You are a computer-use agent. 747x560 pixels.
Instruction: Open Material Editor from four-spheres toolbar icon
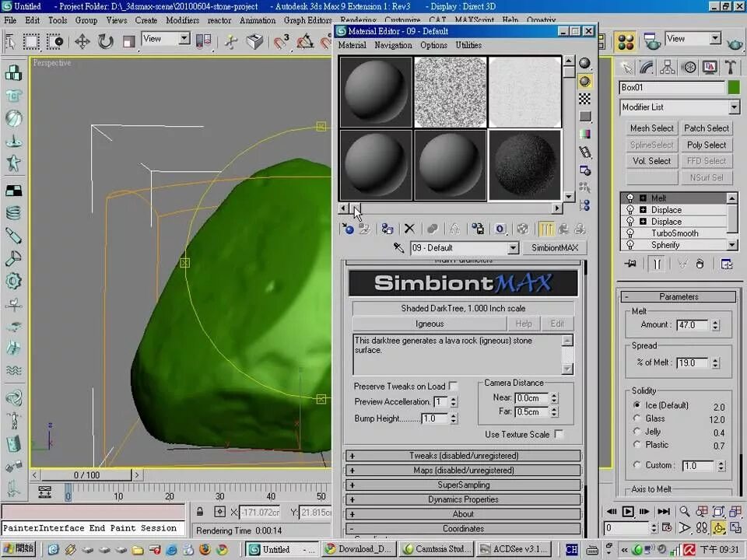626,41
